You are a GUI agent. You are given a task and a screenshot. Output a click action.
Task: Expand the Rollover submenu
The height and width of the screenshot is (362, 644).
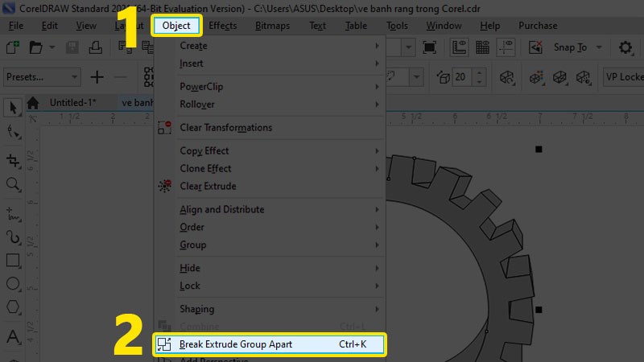[x=269, y=105]
